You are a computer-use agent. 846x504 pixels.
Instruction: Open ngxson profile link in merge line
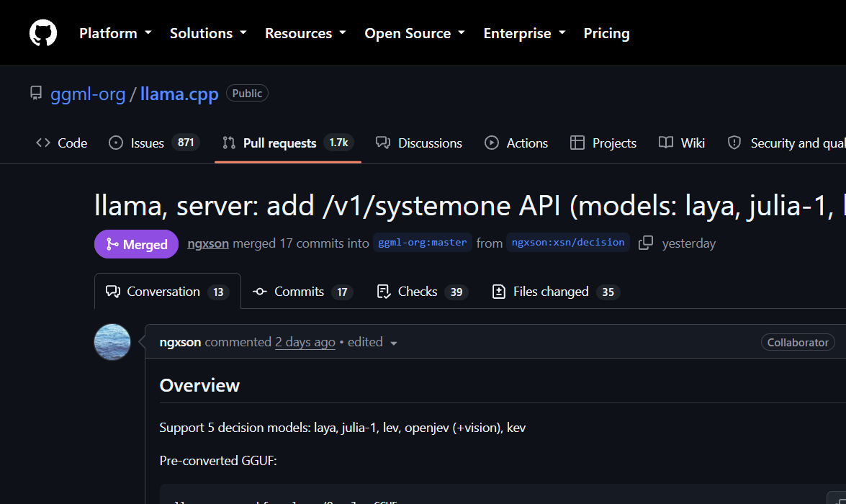pos(208,243)
